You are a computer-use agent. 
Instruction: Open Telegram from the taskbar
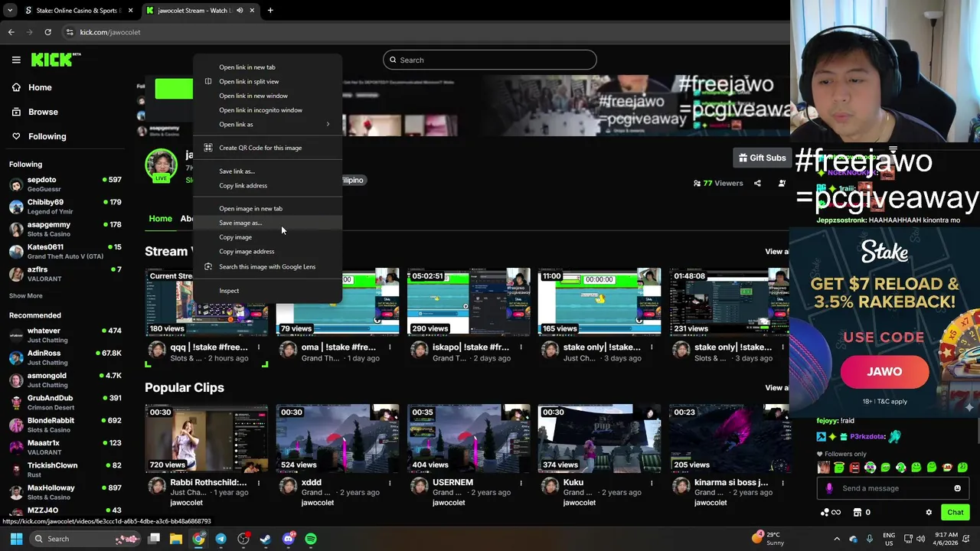(220, 539)
